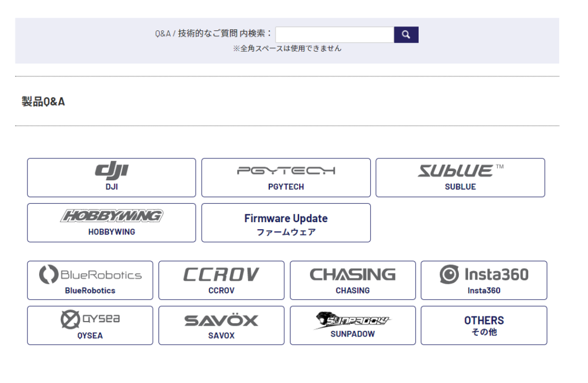
Task: Click the PGYTECH caption under the logo
Action: (x=286, y=187)
